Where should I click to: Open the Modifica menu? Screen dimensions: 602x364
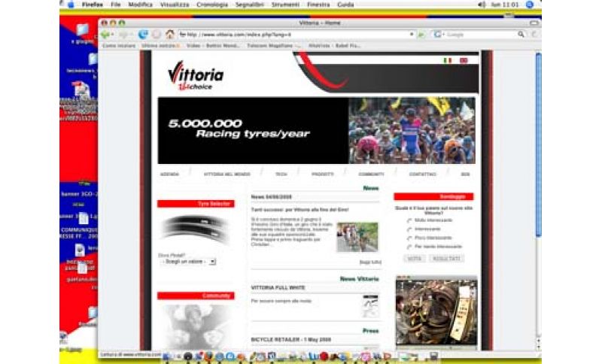coord(140,5)
